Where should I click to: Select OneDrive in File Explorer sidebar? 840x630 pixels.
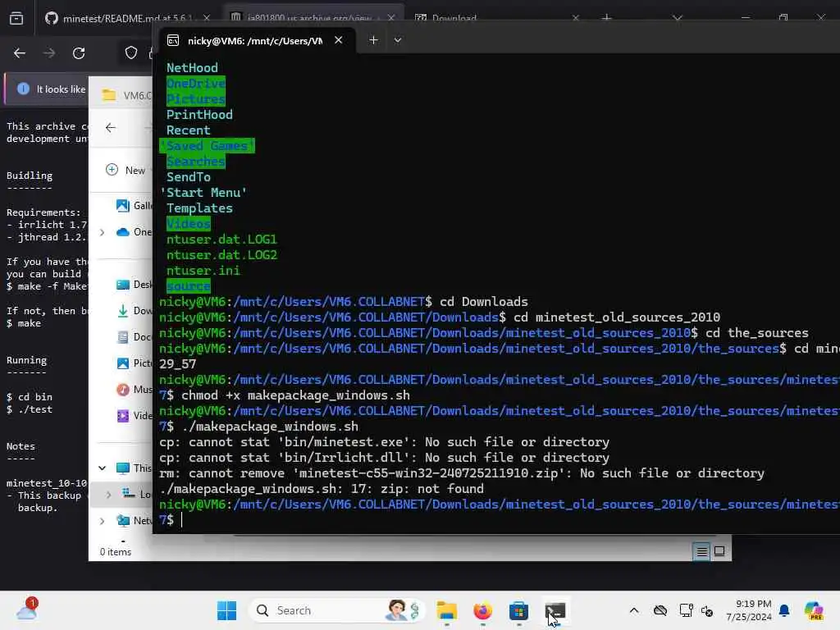134,232
